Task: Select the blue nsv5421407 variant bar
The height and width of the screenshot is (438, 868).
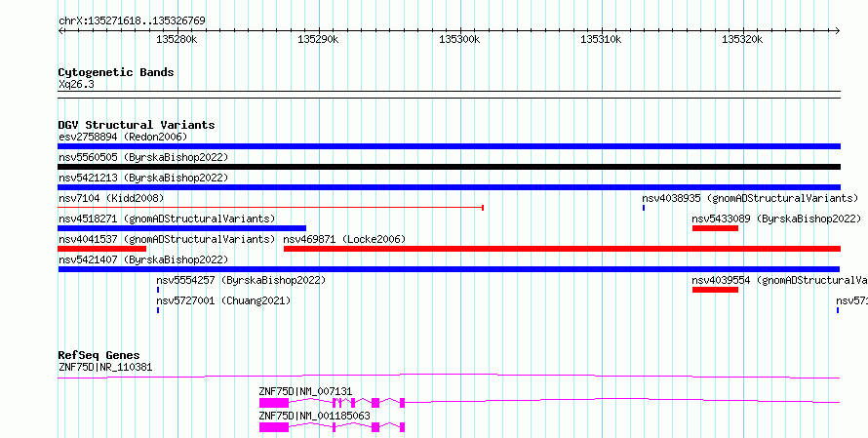Action: (x=449, y=269)
